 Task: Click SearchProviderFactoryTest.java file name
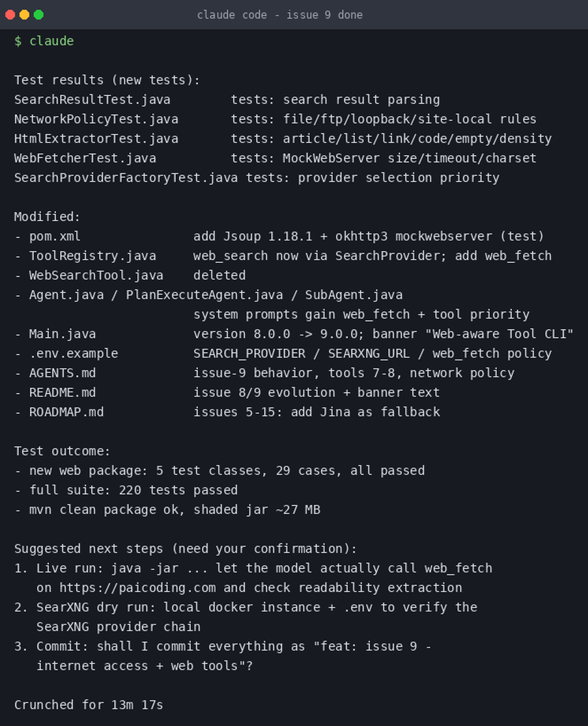[126, 178]
